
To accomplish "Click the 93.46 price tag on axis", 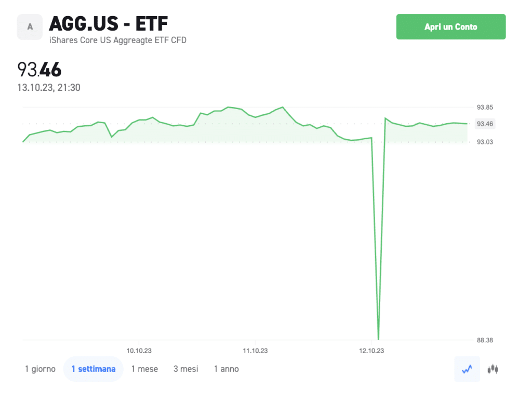I will pyautogui.click(x=484, y=124).
